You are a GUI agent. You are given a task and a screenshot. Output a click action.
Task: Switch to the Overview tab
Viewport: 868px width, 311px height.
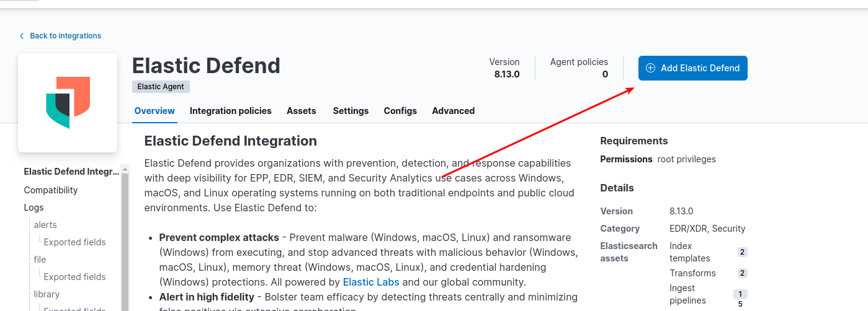154,111
